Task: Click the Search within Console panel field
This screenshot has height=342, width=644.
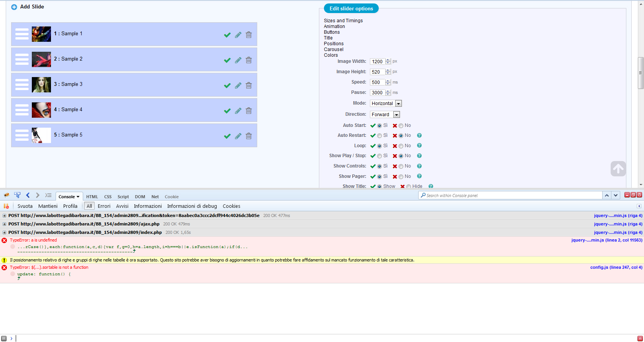Action: click(511, 196)
